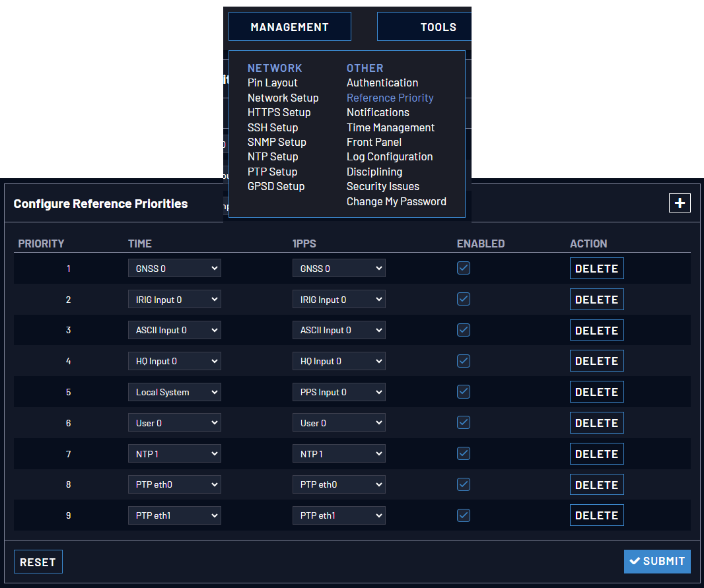
Task: Delete the priority 2 IRIG Input row
Action: [596, 299]
